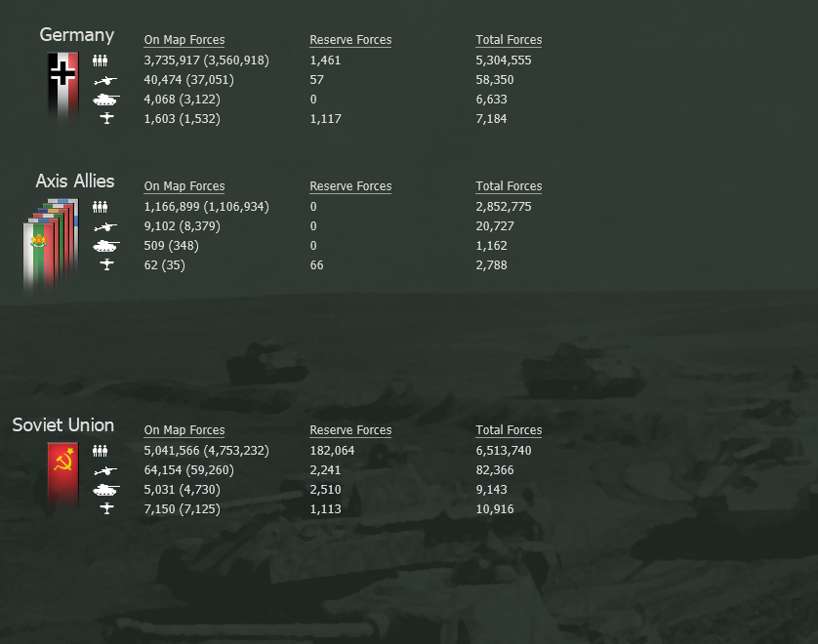818x644 pixels.
Task: Select Soviet total 82,366
Action: 495,471
